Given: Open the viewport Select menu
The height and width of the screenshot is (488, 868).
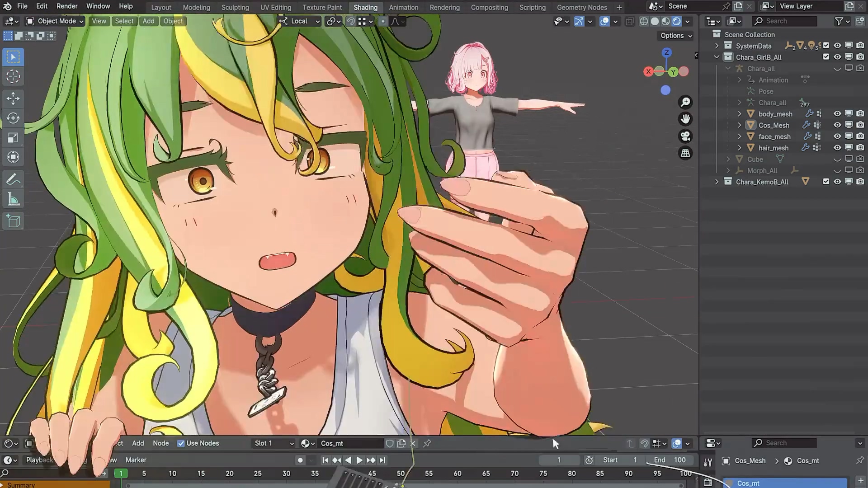Looking at the screenshot, I should pyautogui.click(x=124, y=21).
